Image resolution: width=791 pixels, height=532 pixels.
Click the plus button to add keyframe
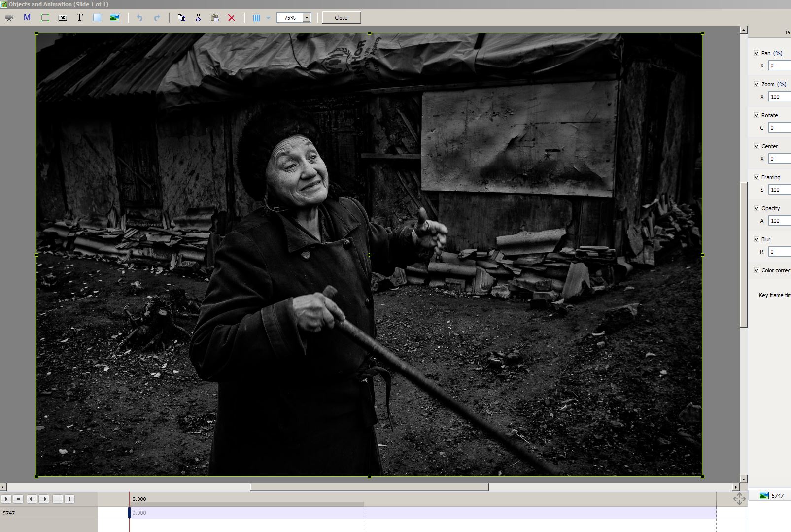click(69, 499)
